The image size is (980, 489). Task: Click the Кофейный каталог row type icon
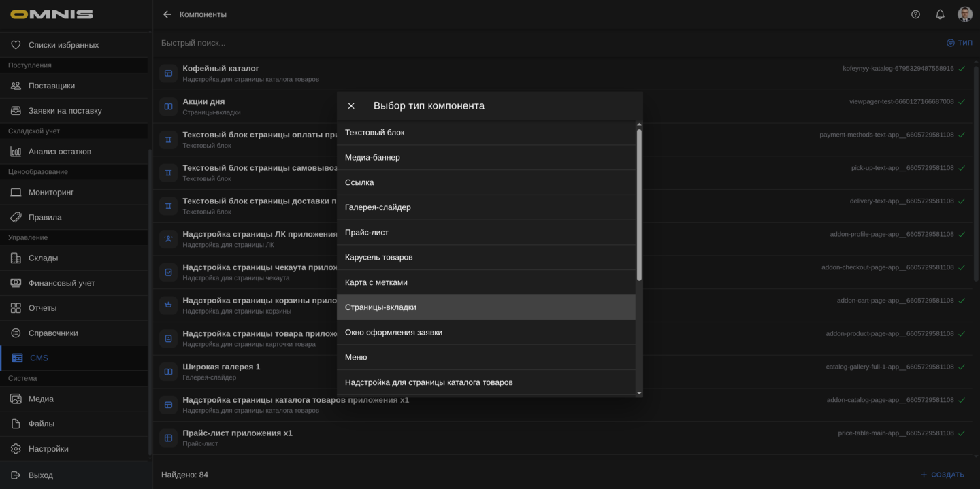click(168, 73)
